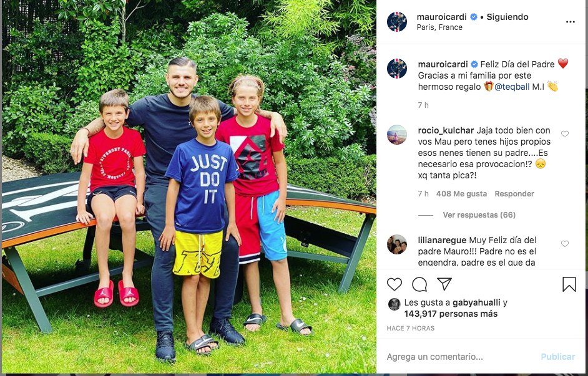Screen dimensions: 588x376
Task: Like rocio_kulchar's comment with the small heart
Action: pyautogui.click(x=565, y=134)
